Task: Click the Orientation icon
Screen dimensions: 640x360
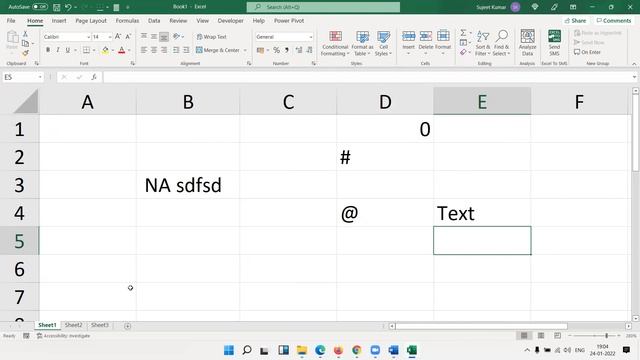Action: [x=176, y=37]
